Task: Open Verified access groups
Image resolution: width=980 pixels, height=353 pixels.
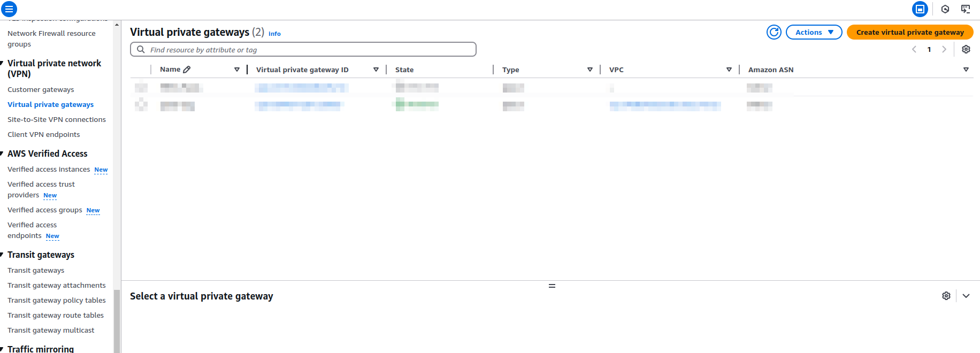Action: coord(45,210)
